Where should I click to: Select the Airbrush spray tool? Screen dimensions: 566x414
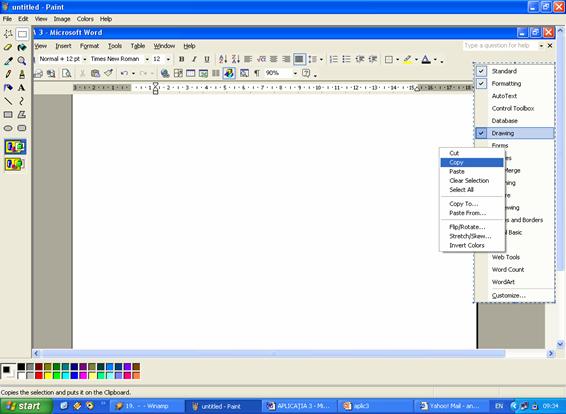8,87
